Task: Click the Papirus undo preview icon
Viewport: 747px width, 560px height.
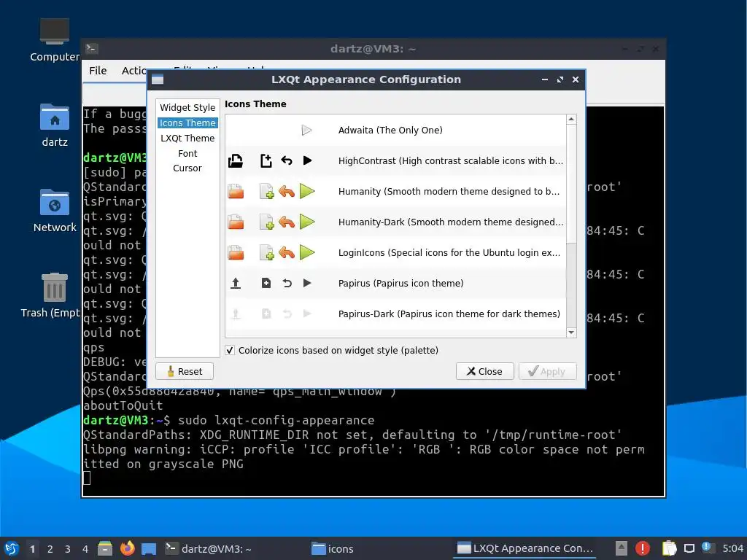Action: click(287, 284)
